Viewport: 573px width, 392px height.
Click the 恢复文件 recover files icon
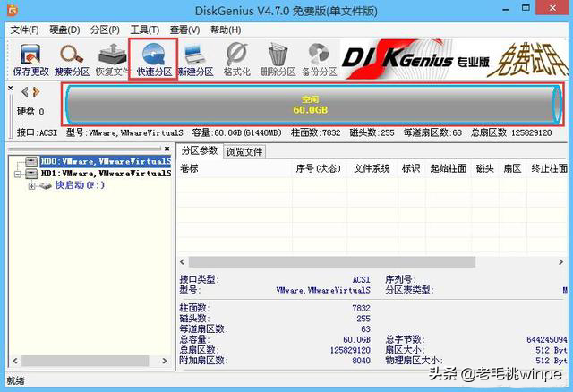coord(113,58)
